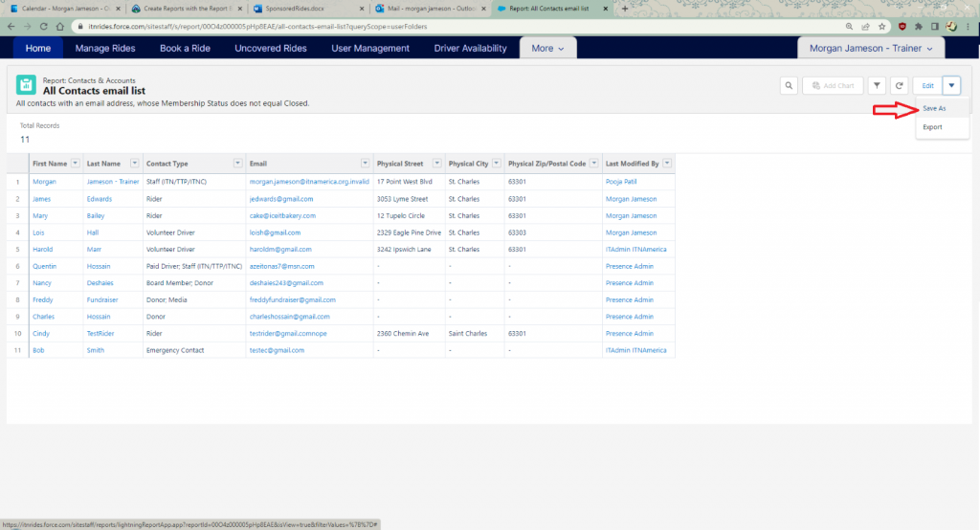Open the browser extensions puzzle icon

point(920,27)
